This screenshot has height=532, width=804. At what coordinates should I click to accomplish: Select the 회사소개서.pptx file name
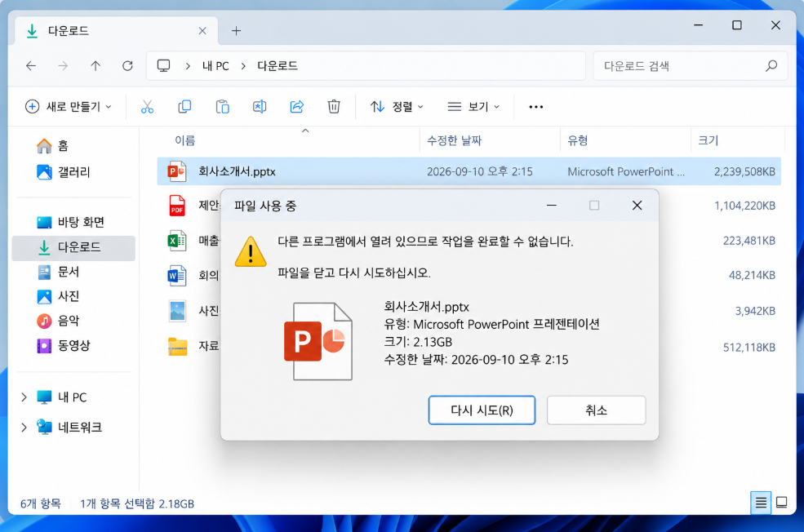[237, 171]
